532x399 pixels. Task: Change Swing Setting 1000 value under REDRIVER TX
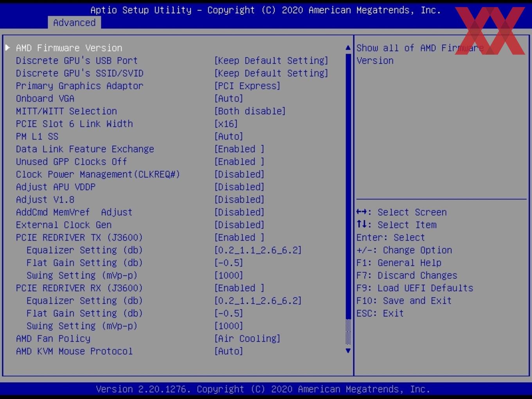[229, 275]
